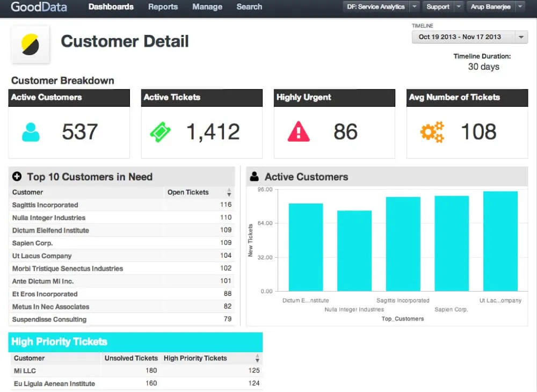Click the yellow dashboard icon beside Customer Detail

[30, 43]
